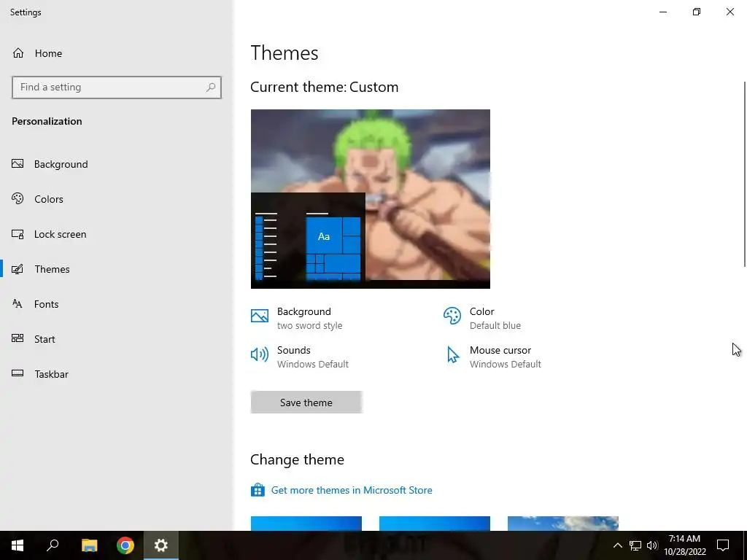Screen dimensions: 747x560
Task: Click the Lock screen icon in sidebar
Action: coord(18,234)
